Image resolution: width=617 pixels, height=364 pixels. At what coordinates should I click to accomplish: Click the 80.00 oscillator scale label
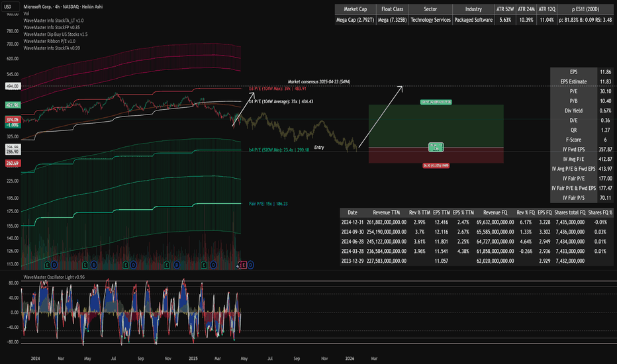coord(13,283)
